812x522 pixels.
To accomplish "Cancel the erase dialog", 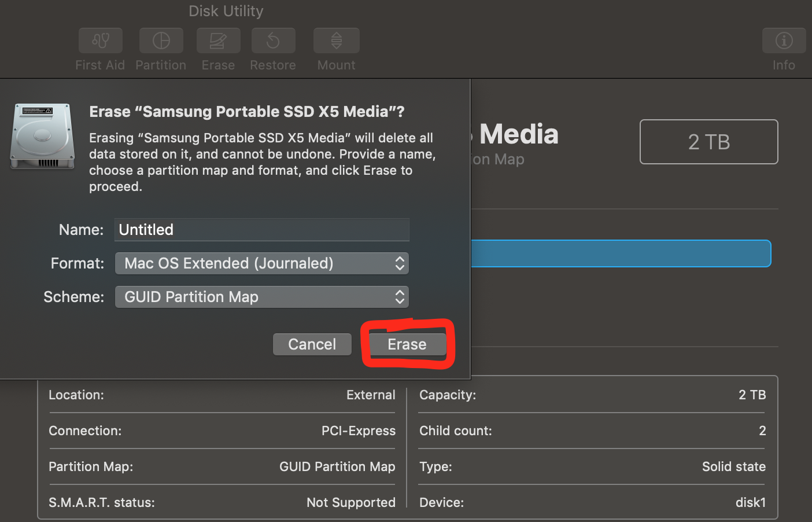I will (x=312, y=344).
